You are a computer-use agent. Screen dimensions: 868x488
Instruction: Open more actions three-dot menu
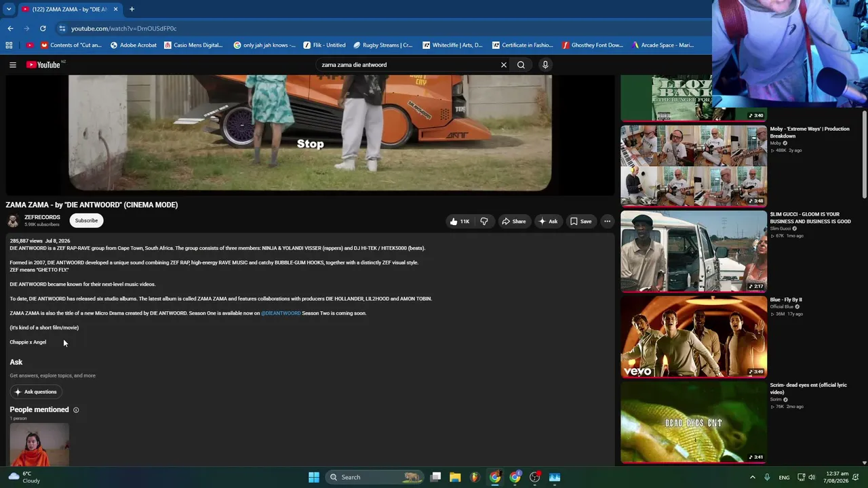tap(607, 221)
